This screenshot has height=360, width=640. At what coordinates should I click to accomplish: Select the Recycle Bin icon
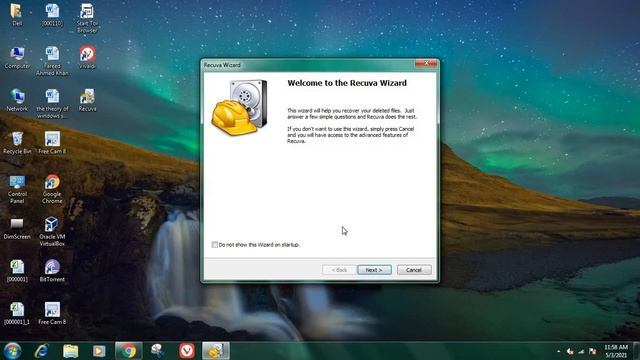click(17, 143)
